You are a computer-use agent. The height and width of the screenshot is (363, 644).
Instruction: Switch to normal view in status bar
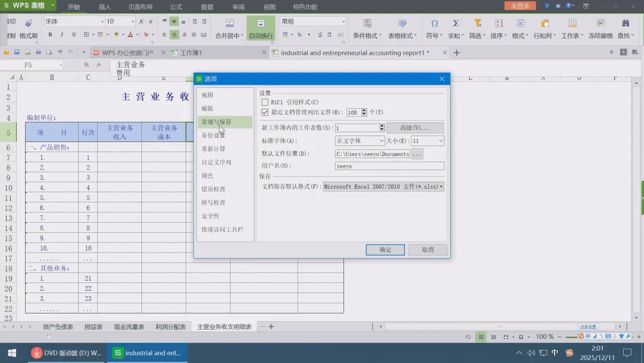[x=481, y=337]
